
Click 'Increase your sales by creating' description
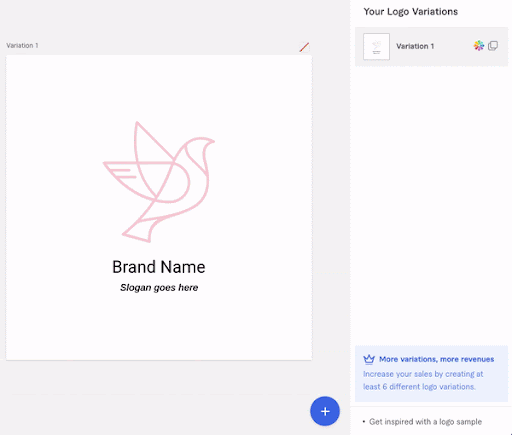(423, 380)
